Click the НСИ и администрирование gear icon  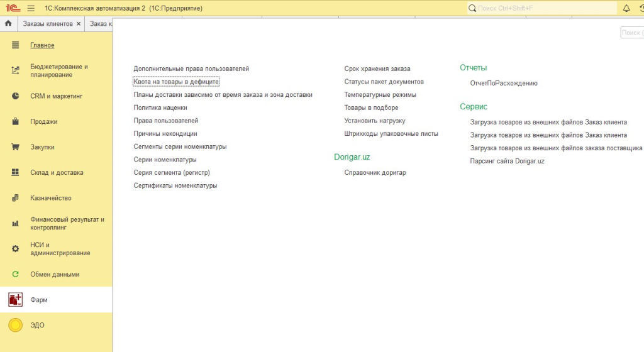[x=16, y=249]
